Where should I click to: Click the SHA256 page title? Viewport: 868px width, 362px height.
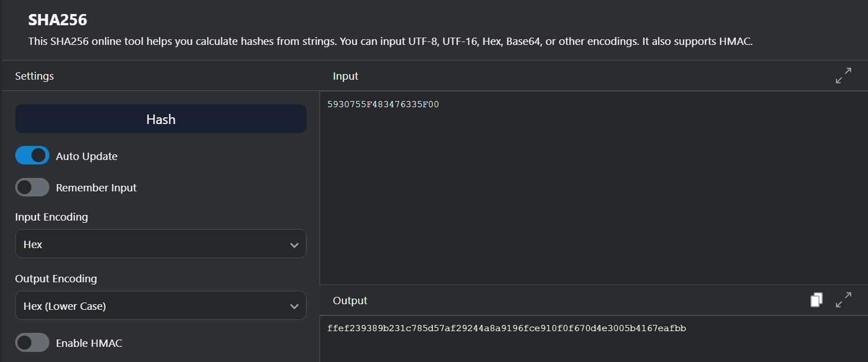coord(58,20)
